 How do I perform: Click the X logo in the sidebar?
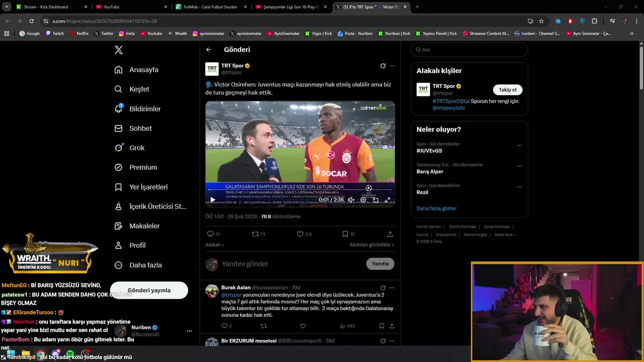[119, 50]
